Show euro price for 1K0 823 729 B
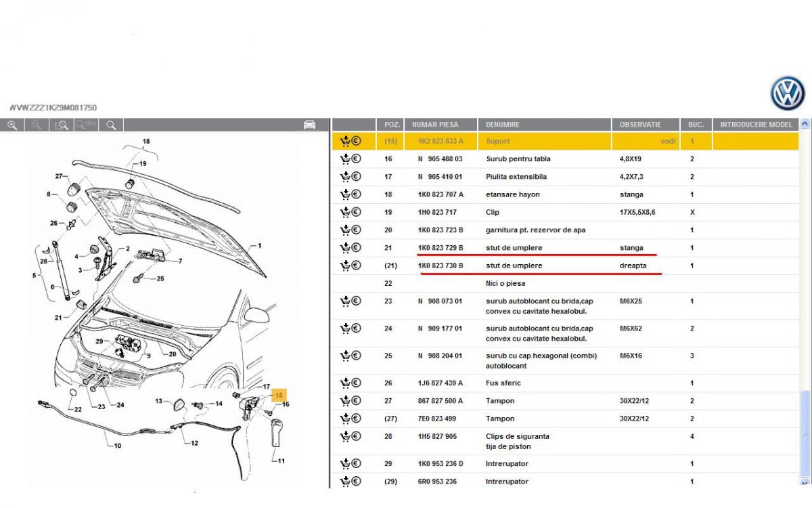The image size is (812, 508). (x=356, y=247)
